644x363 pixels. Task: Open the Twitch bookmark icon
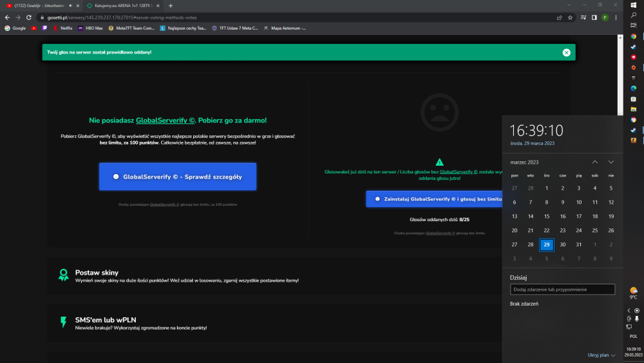pyautogui.click(x=45, y=28)
